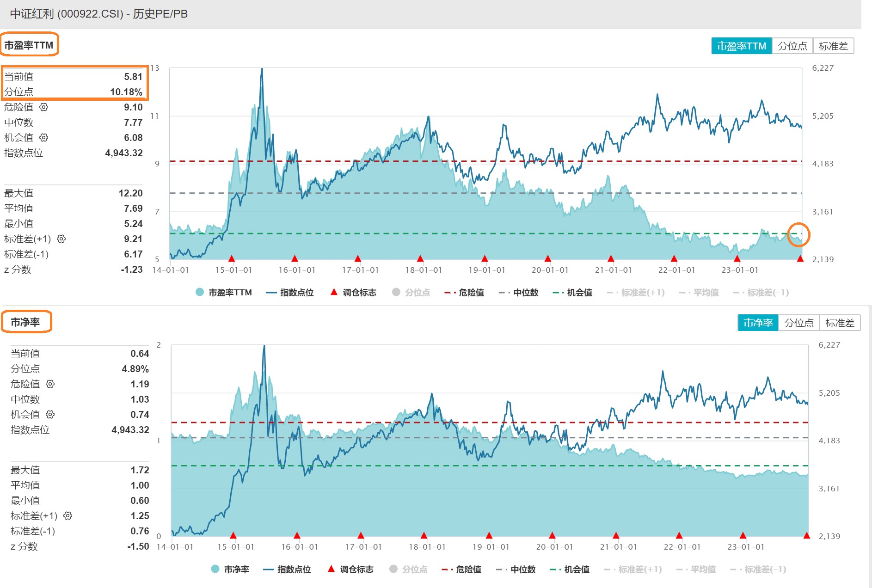
Task: Click the PE percentile value 10.18%
Action: pyautogui.click(x=126, y=92)
